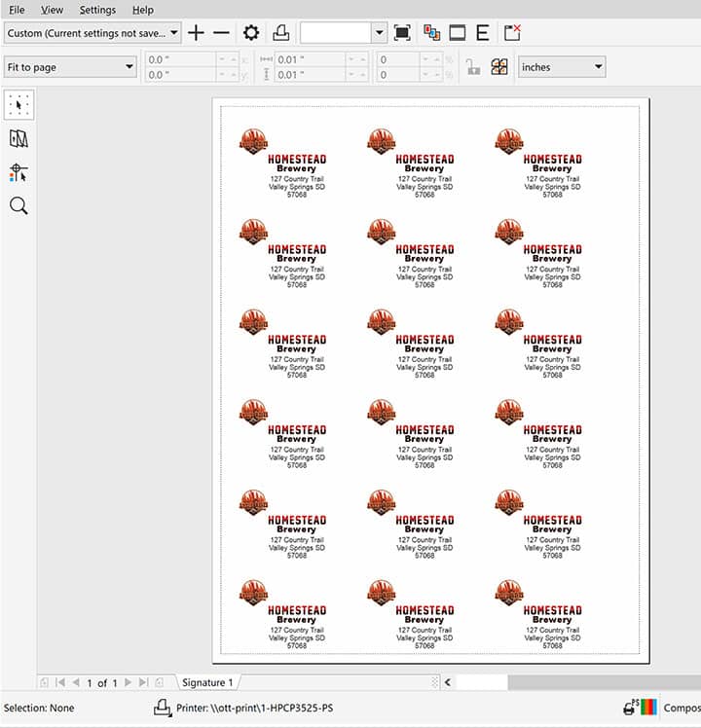Open the Settings menu
The width and height of the screenshot is (701, 728).
point(97,10)
